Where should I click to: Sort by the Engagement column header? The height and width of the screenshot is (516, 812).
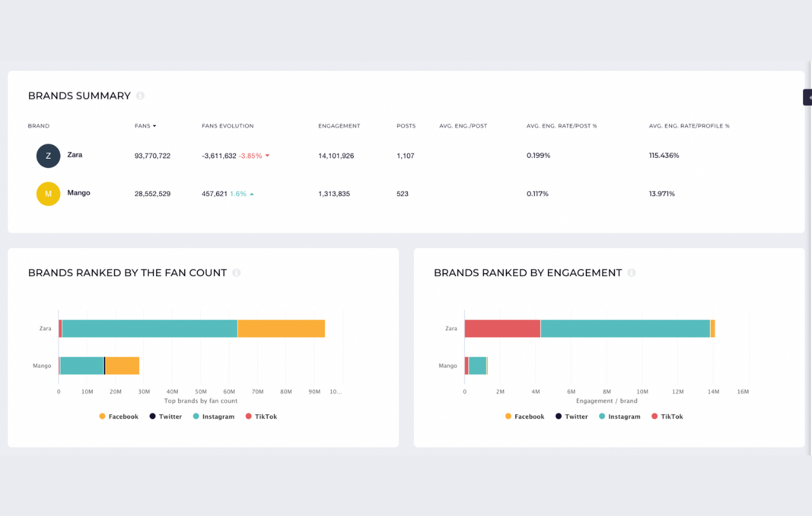click(x=339, y=126)
